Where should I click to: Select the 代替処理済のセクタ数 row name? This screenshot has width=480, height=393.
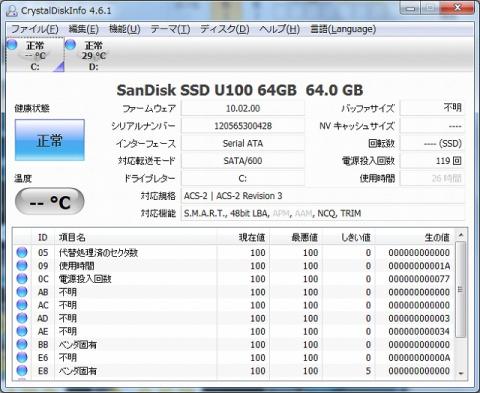[x=98, y=253]
